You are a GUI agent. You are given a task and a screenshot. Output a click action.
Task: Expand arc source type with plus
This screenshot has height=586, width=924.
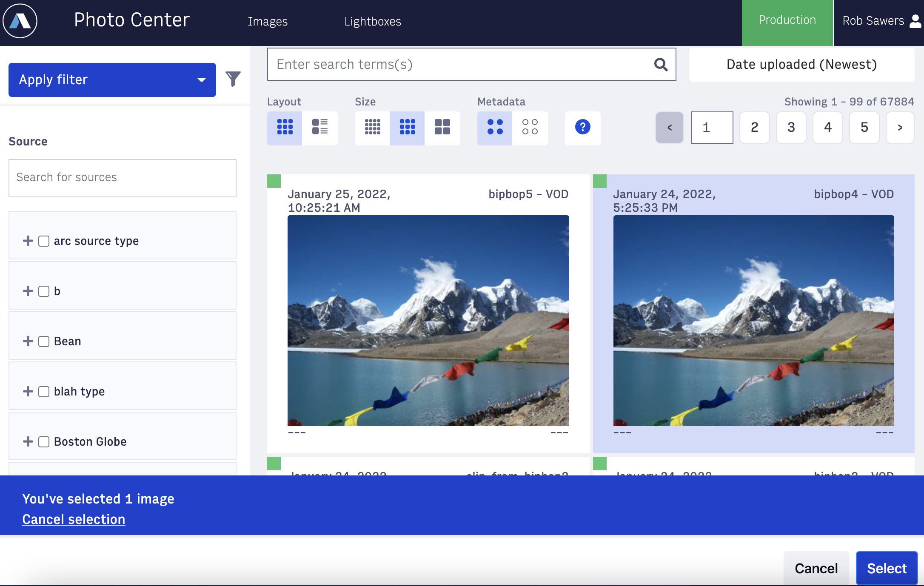[x=28, y=241]
